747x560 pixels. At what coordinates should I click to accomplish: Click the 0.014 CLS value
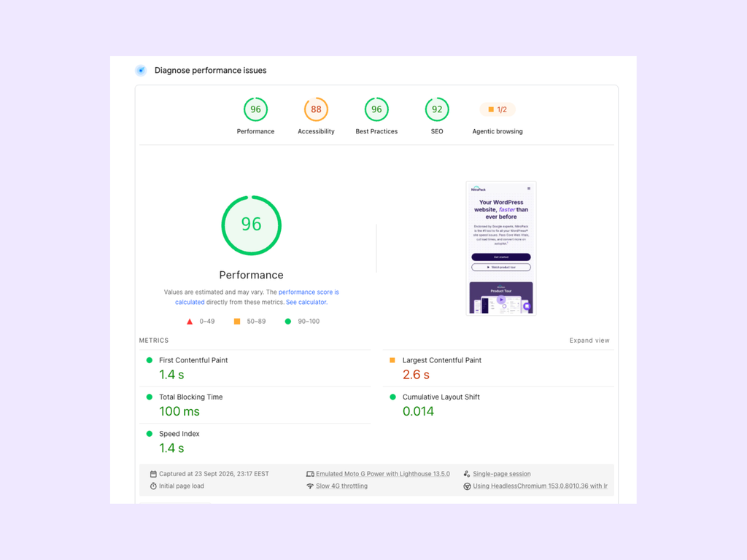418,411
